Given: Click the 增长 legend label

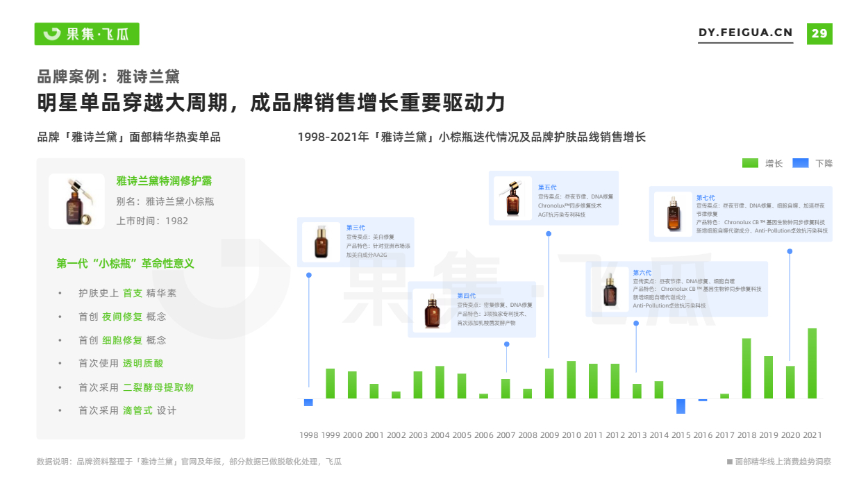Looking at the screenshot, I should click(x=774, y=164).
